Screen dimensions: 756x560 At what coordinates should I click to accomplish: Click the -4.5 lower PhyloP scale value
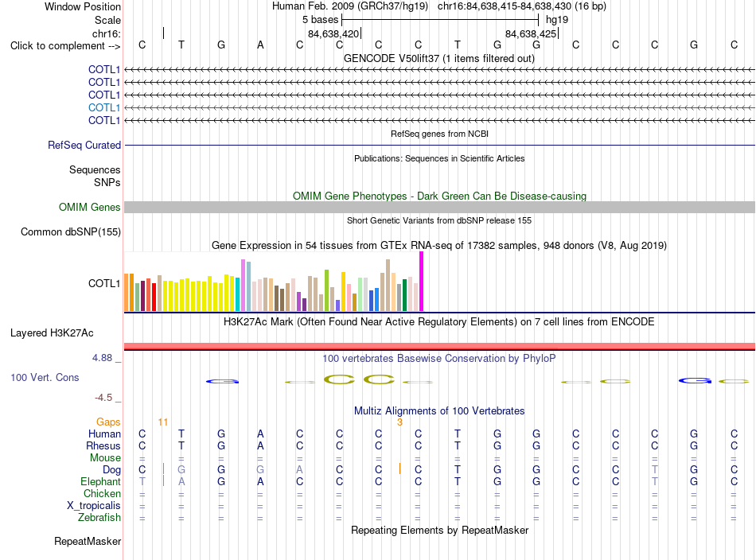pos(103,398)
